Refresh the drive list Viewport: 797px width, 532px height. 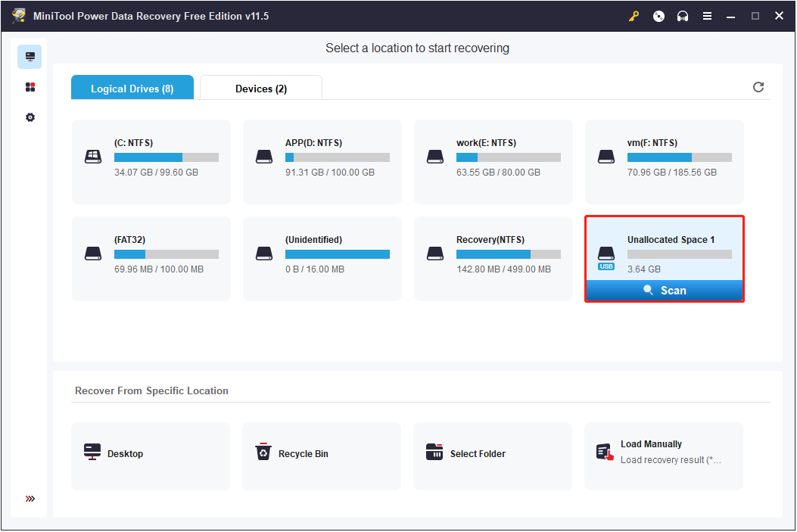click(x=758, y=87)
